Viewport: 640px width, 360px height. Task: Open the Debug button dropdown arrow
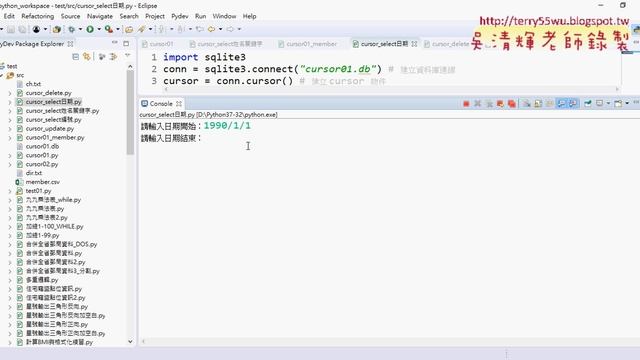click(80, 29)
